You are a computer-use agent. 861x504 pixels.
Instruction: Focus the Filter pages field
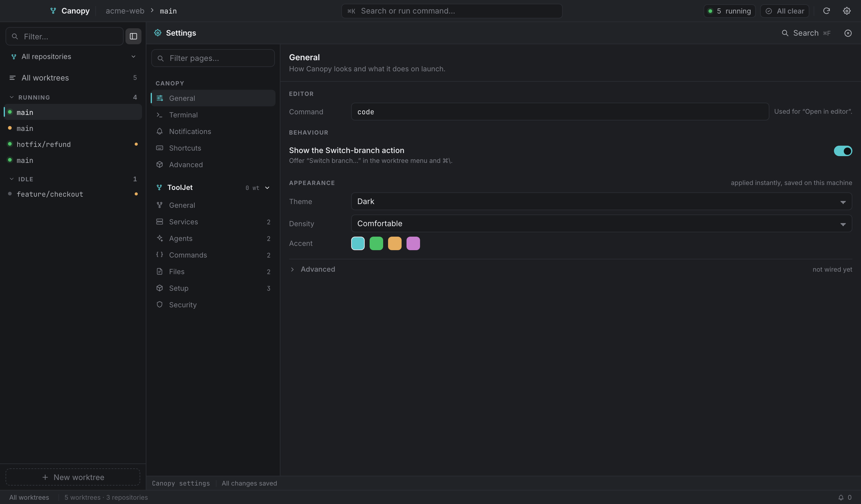point(213,58)
